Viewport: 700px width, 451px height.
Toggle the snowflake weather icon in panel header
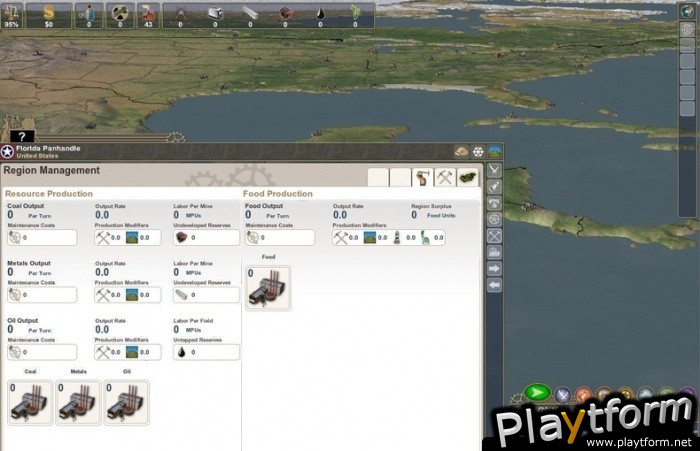click(x=478, y=152)
